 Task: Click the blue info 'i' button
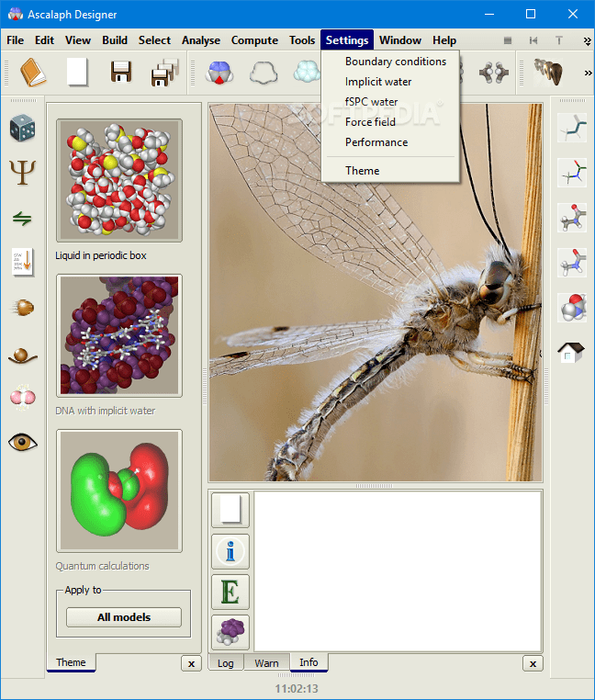click(x=230, y=551)
